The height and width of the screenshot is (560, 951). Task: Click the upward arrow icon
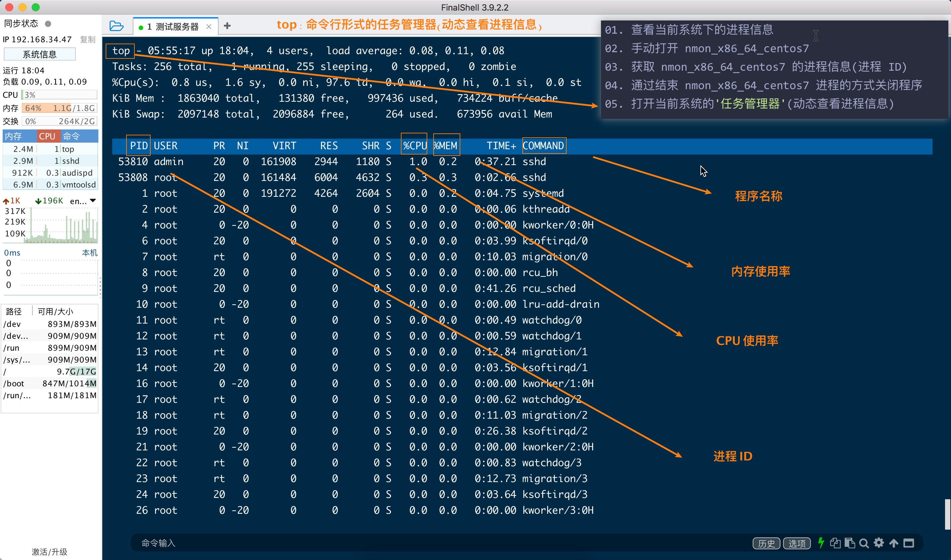(x=893, y=543)
